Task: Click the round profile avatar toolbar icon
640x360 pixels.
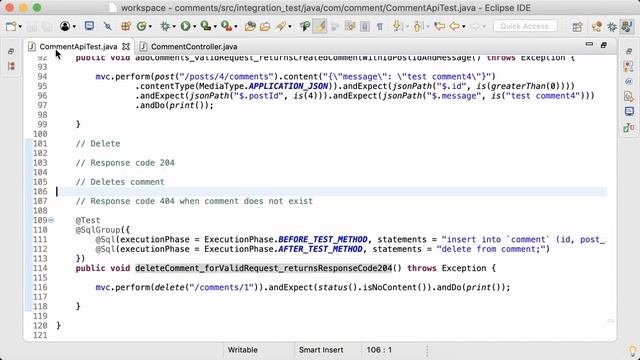Action: tap(65, 27)
